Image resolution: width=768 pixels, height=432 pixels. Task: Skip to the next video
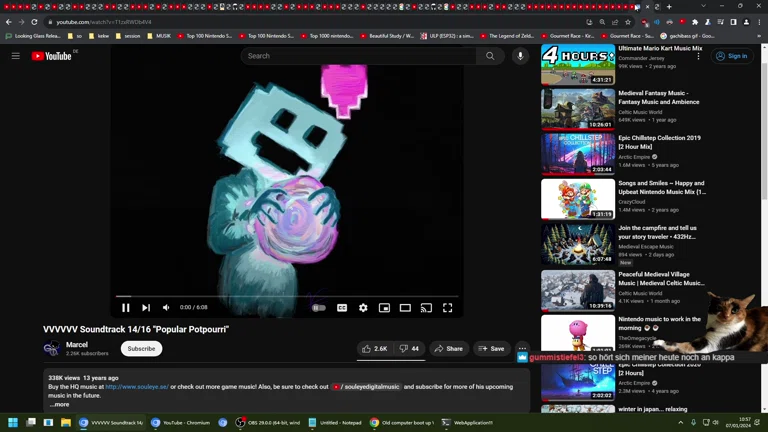146,308
